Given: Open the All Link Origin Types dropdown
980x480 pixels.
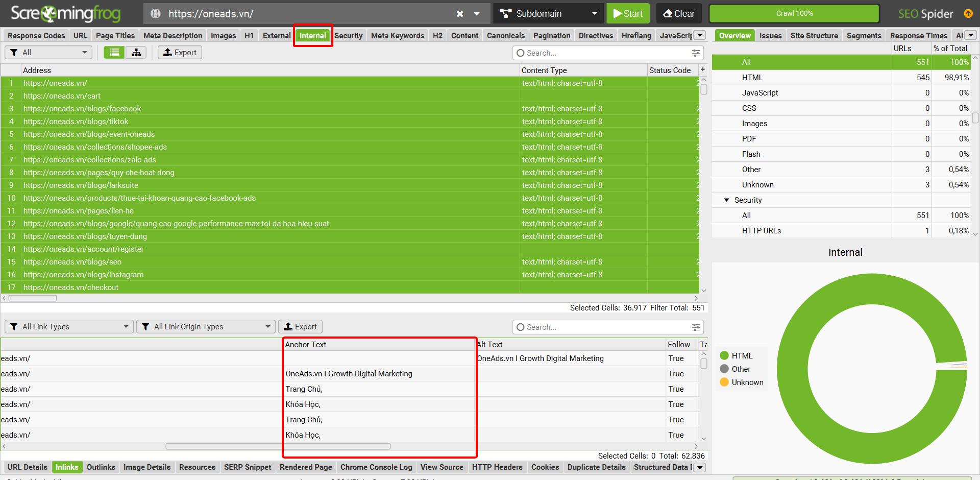Looking at the screenshot, I should 206,327.
